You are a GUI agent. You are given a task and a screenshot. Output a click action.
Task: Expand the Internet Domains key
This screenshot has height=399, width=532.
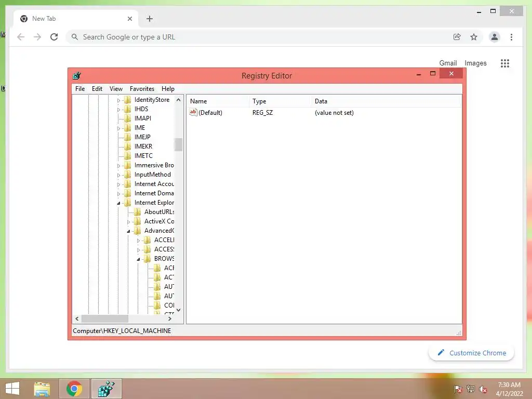pyautogui.click(x=118, y=194)
